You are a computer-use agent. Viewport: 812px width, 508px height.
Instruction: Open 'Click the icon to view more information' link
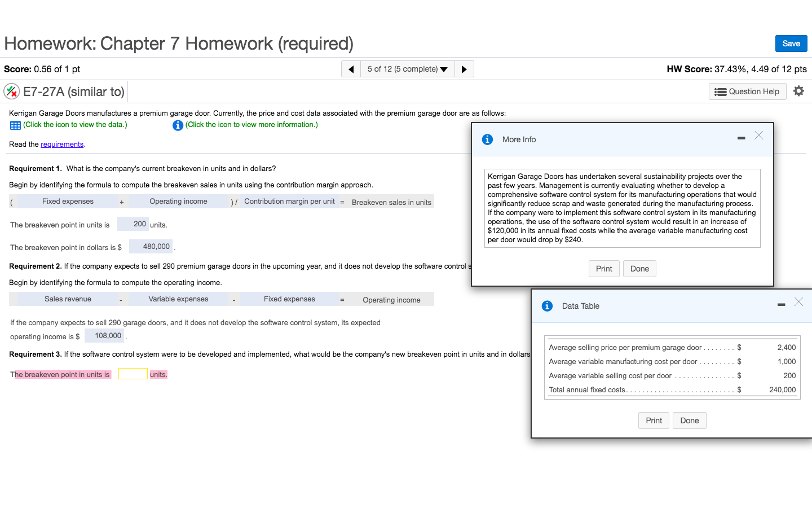tap(251, 125)
